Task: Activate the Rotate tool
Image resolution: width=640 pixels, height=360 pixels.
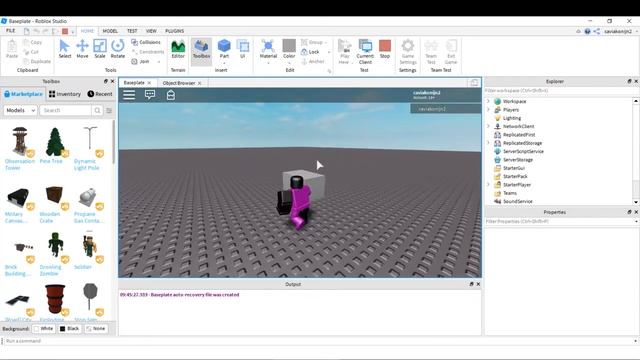Action: [x=118, y=49]
